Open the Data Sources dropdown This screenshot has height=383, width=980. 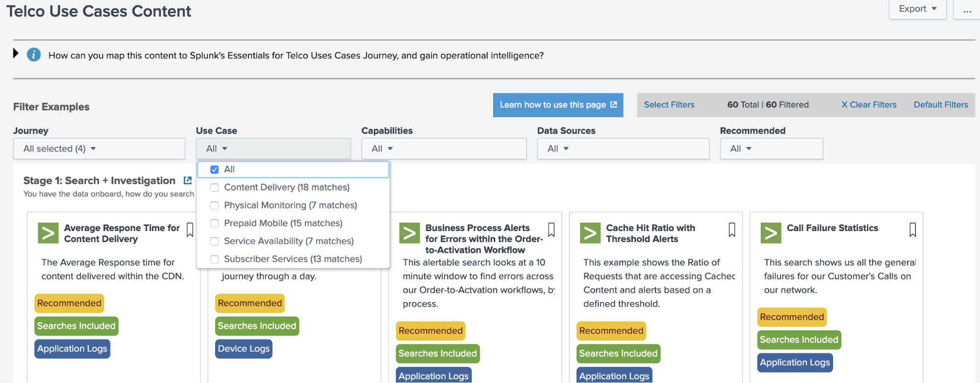(623, 149)
